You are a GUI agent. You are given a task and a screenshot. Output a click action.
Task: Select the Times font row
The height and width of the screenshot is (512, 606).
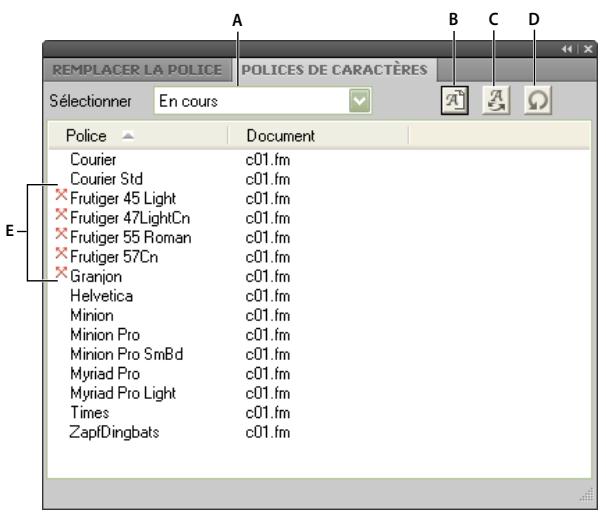tap(319, 412)
